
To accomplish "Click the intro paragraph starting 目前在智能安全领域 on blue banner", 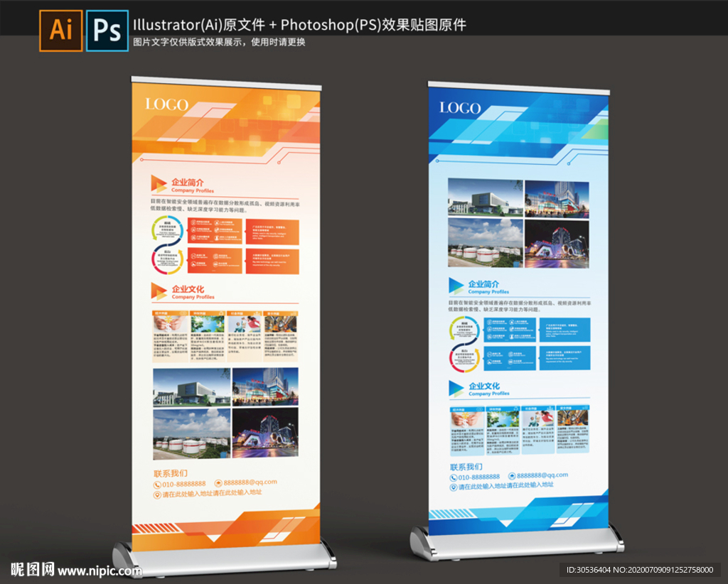I will [520, 305].
